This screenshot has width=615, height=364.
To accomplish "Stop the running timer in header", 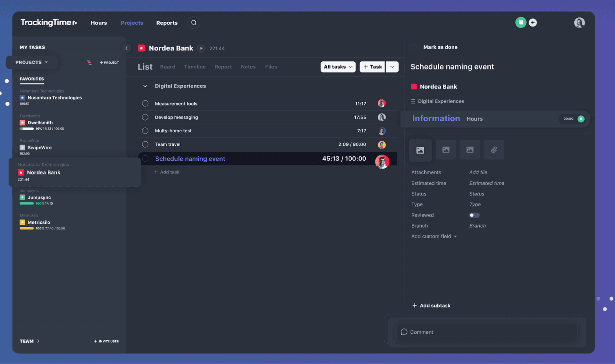I will (x=520, y=23).
